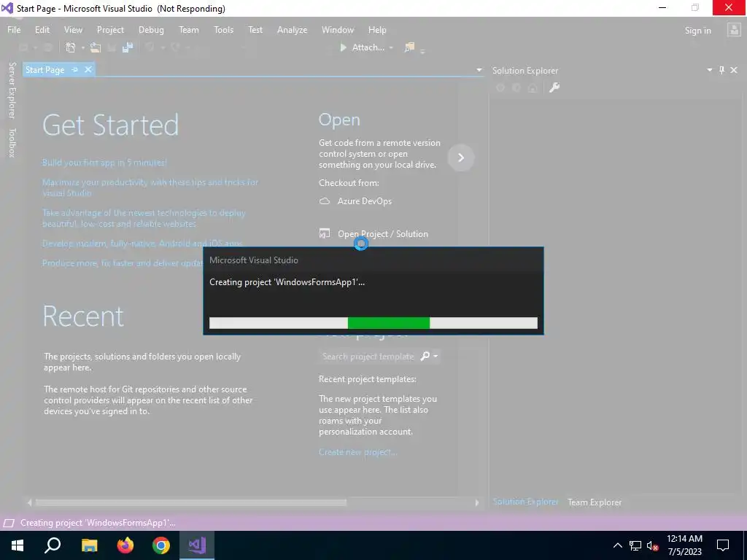The height and width of the screenshot is (560, 747).
Task: Click the Solution Explorer Home icon
Action: [x=533, y=87]
